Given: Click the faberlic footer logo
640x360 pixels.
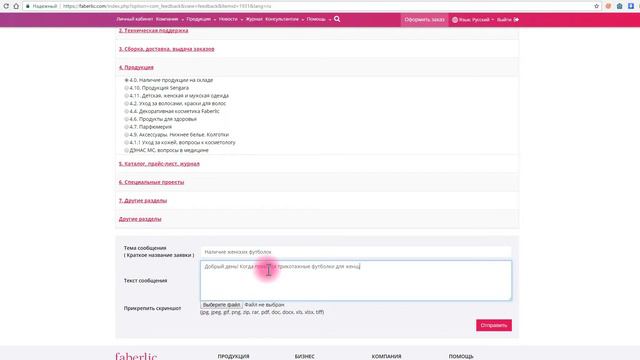Looking at the screenshot, I should [x=136, y=356].
